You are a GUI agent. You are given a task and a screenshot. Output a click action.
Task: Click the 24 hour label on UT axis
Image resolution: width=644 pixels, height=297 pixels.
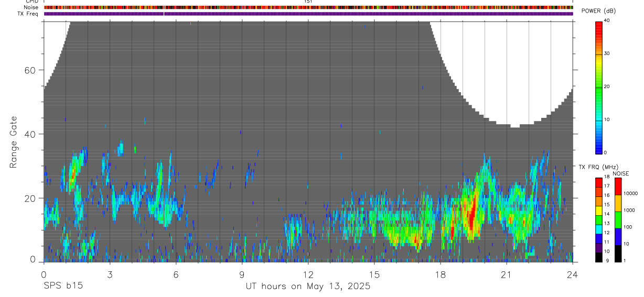pos(573,274)
